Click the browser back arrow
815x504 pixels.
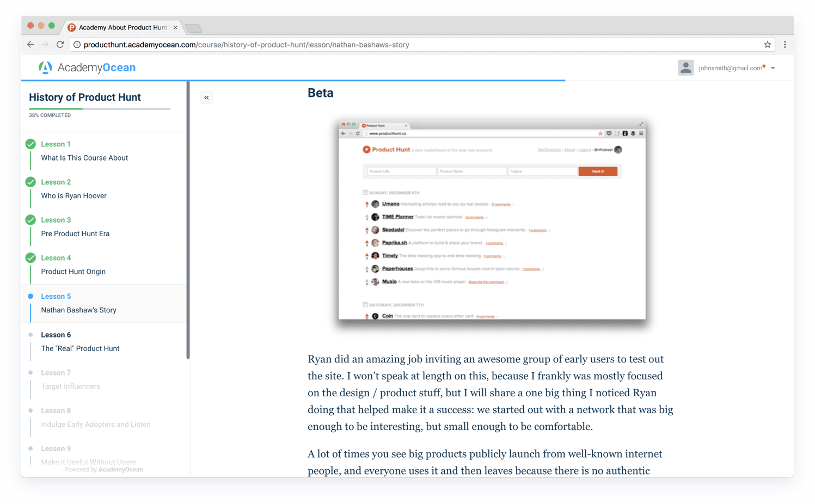click(30, 45)
